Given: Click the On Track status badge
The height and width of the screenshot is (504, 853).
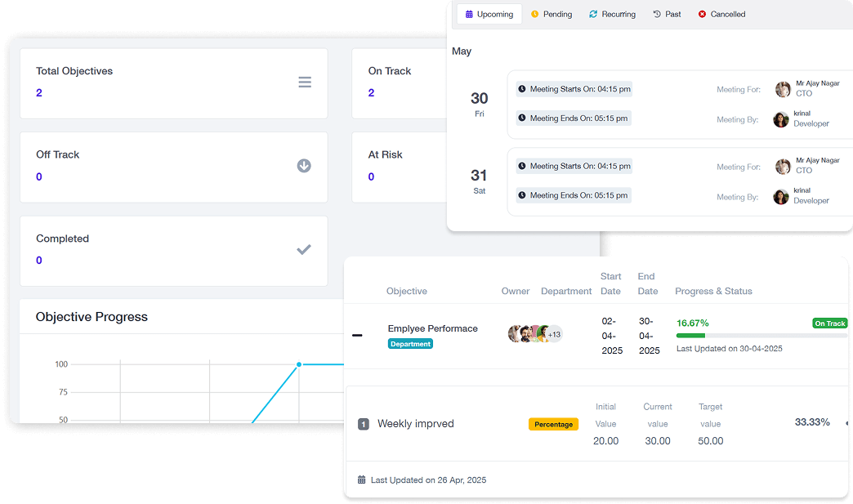Looking at the screenshot, I should click(x=829, y=323).
